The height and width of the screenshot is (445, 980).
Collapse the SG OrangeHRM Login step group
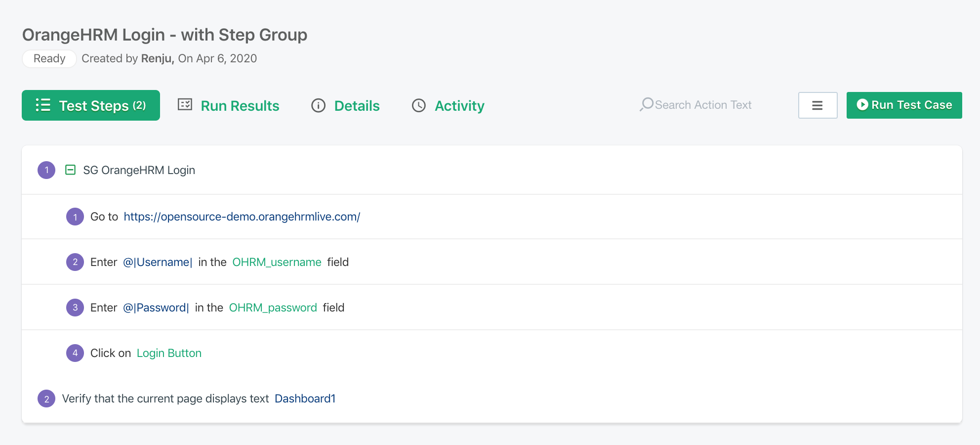(71, 170)
